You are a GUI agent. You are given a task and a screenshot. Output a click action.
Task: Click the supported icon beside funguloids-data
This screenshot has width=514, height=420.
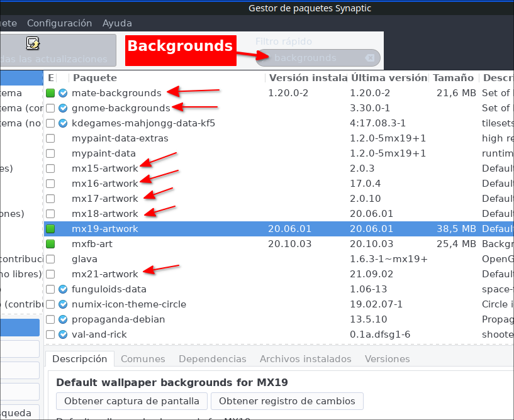pyautogui.click(x=63, y=289)
